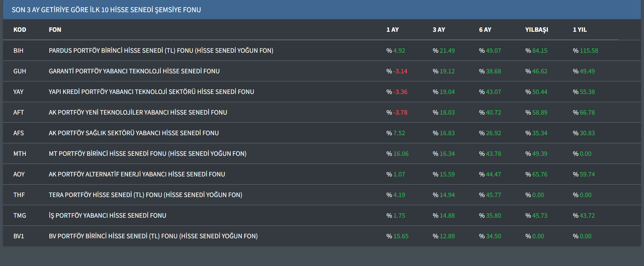
Task: Sort table by the KOD column header
Action: [x=20, y=30]
